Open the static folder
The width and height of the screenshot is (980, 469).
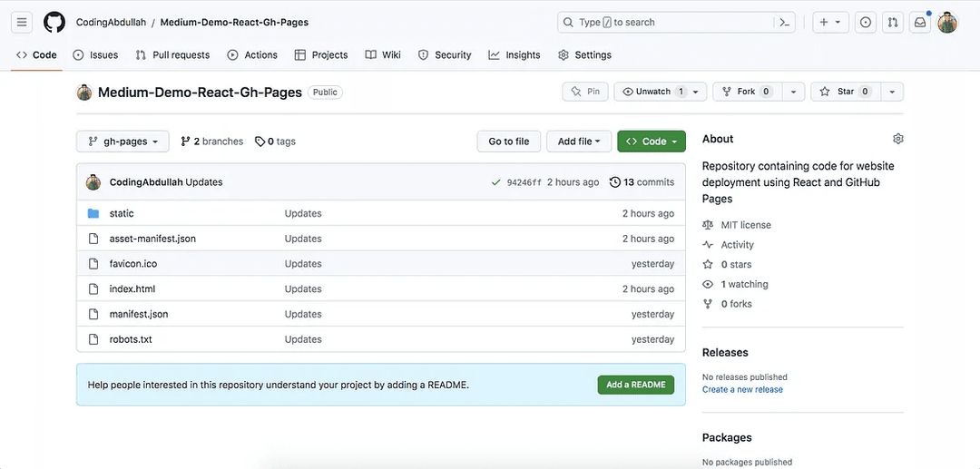pos(122,214)
